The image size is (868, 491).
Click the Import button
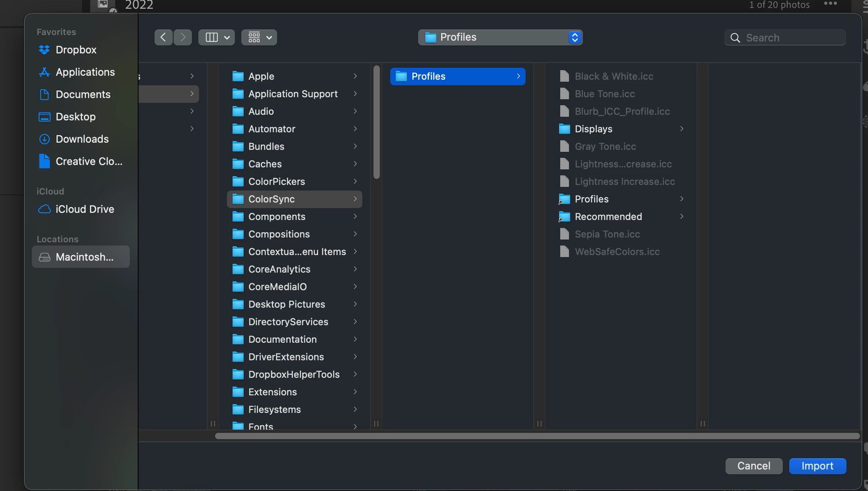tap(817, 466)
